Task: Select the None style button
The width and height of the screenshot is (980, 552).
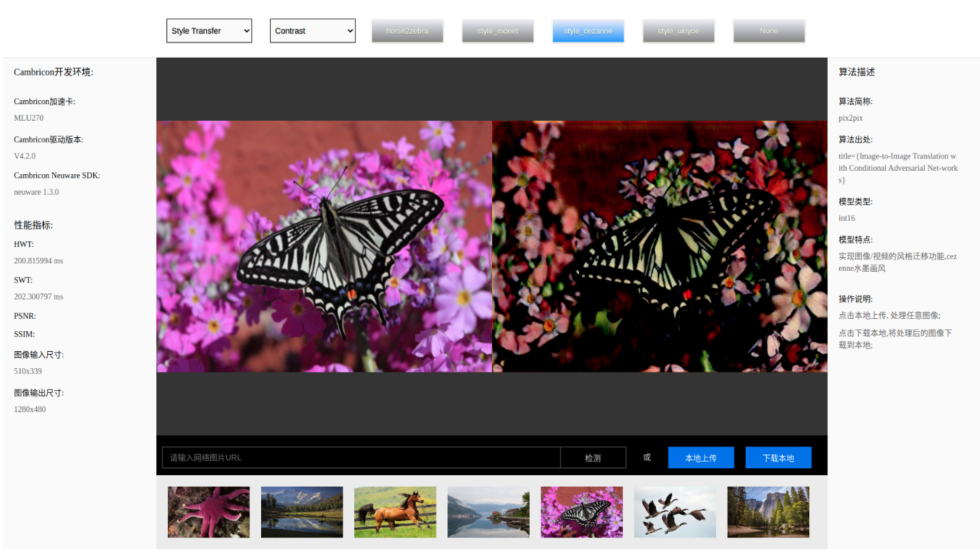Action: 769,31
